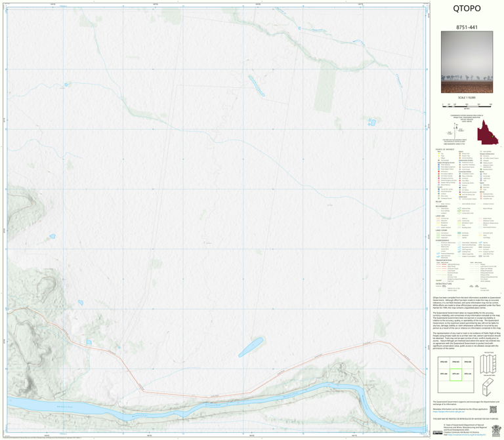Click the QTOPO map title
The height and width of the screenshot is (440, 504).
[467, 9]
